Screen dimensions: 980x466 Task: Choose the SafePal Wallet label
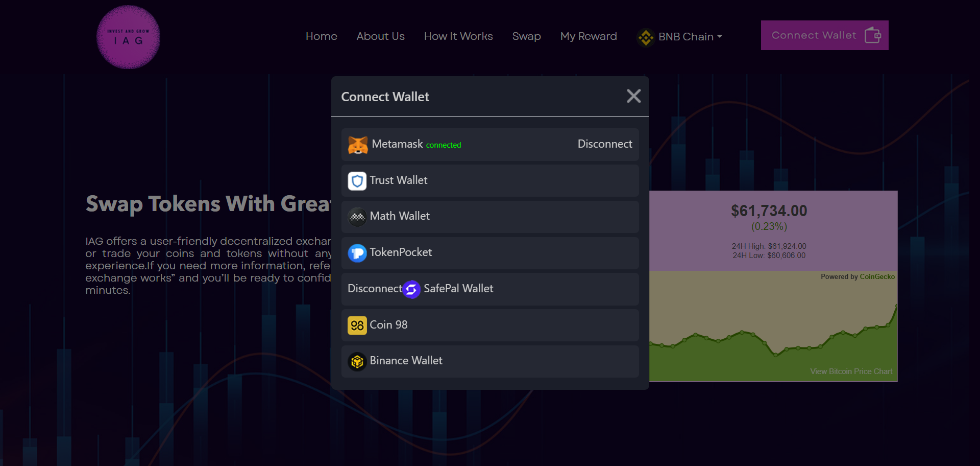click(458, 289)
